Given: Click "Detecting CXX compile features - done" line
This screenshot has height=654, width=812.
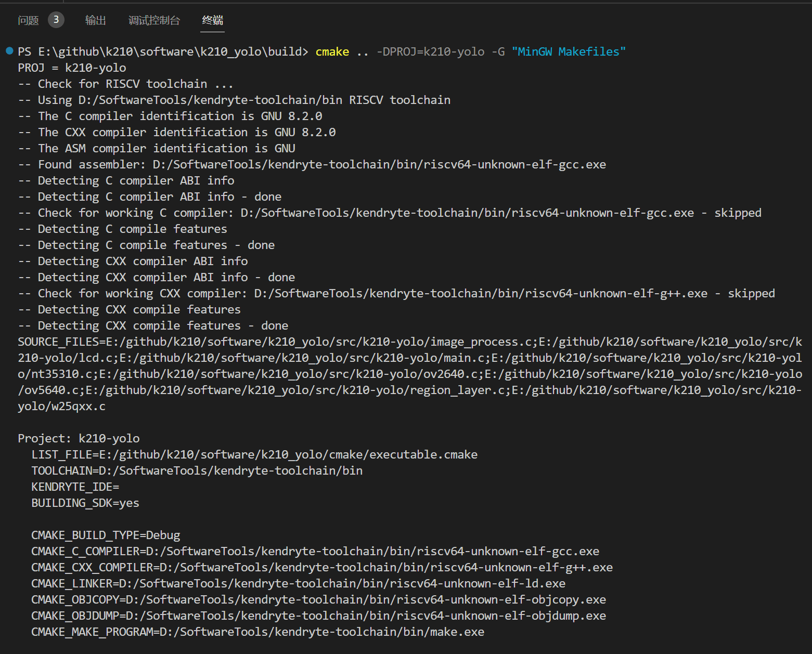Looking at the screenshot, I should pos(153,326).
